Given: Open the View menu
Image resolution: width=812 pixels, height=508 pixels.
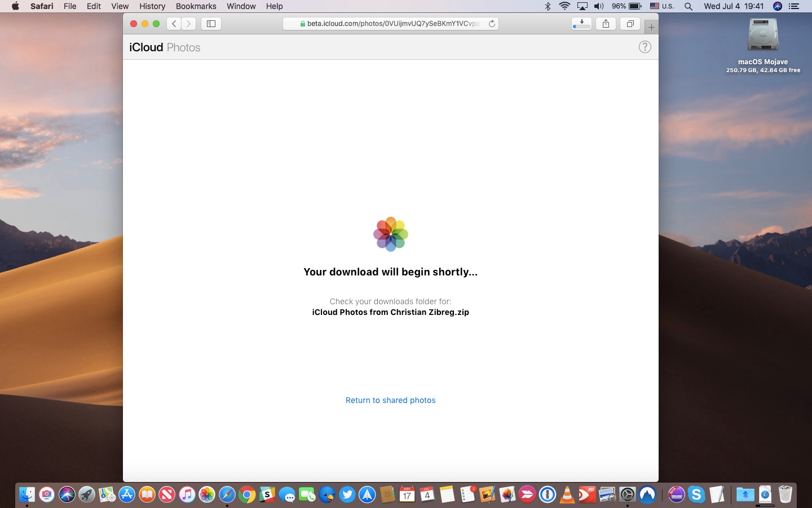Looking at the screenshot, I should (120, 6).
